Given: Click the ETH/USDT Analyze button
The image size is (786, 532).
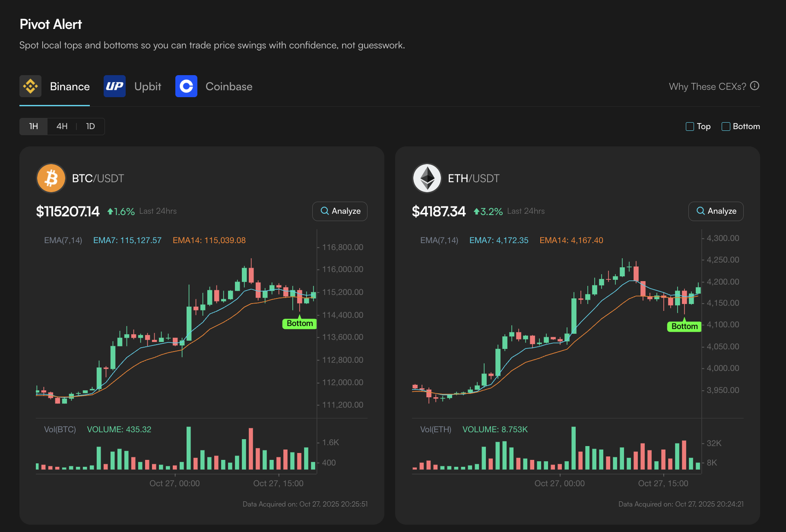Looking at the screenshot, I should pyautogui.click(x=716, y=211).
